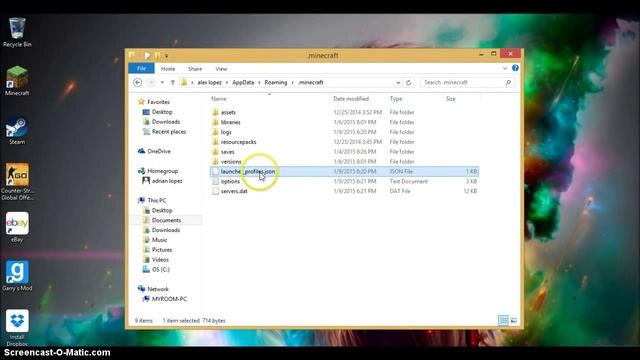Select MYROOM-PC under Network
The width and height of the screenshot is (640, 360).
(x=169, y=299)
